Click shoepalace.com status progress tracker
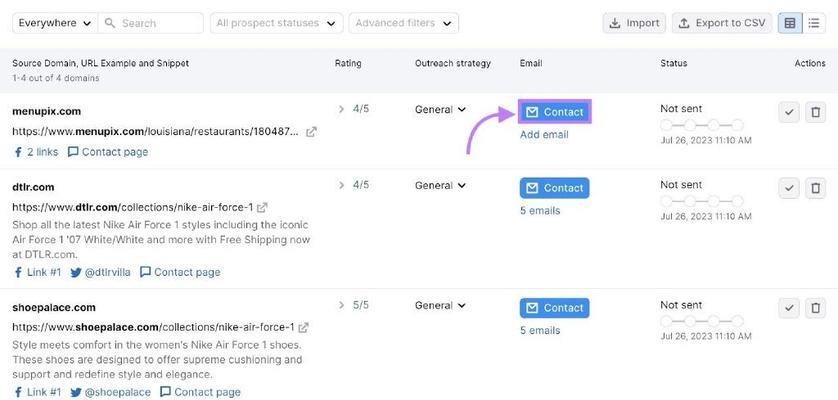The width and height of the screenshot is (838, 400). 702,321
